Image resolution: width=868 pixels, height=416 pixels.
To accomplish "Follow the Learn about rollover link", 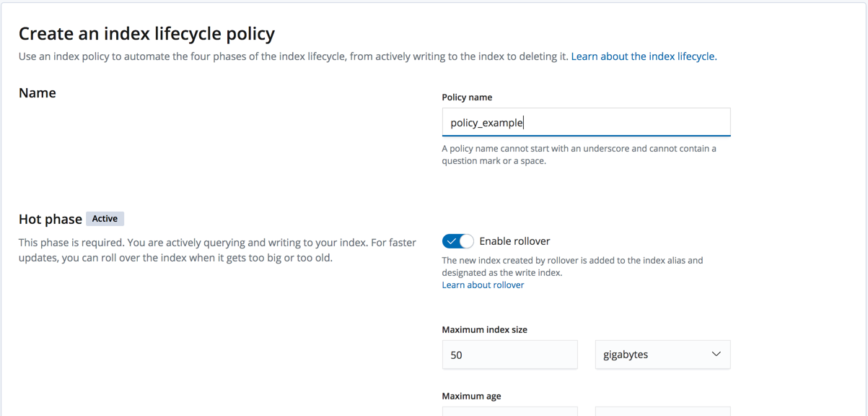I will coord(483,285).
